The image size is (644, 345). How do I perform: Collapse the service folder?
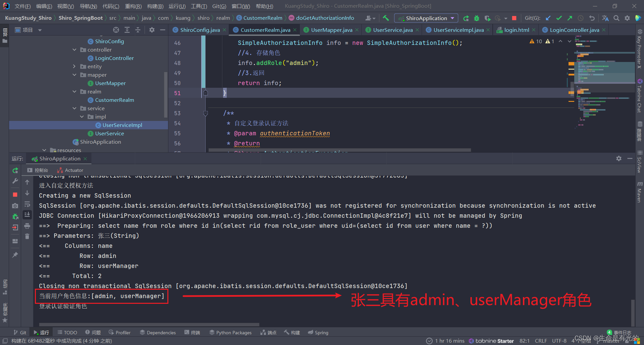pyautogui.click(x=74, y=108)
